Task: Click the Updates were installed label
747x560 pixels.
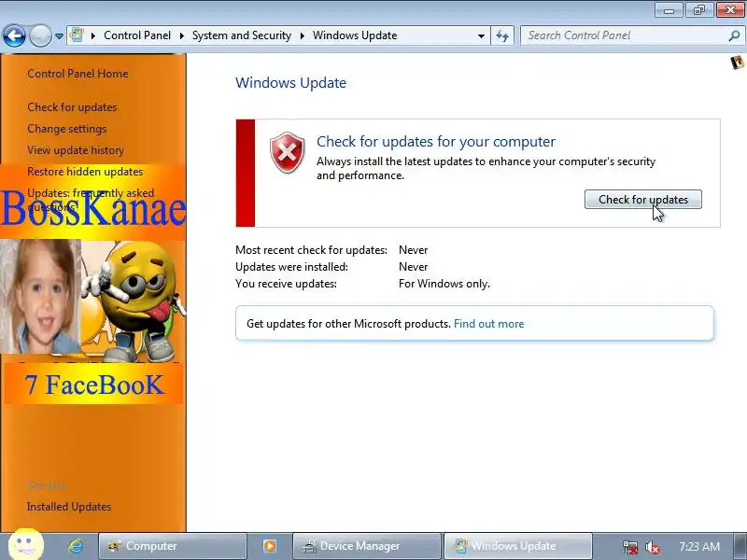Action: pos(291,267)
